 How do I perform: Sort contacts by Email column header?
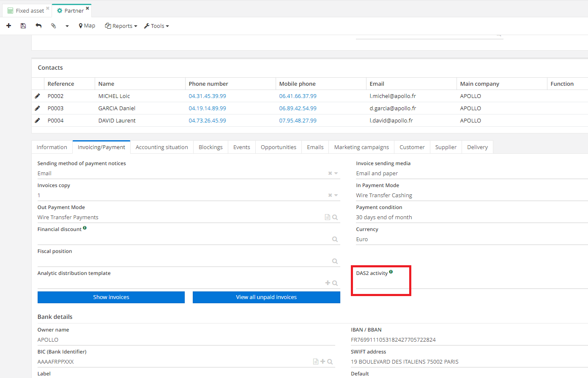pos(411,84)
